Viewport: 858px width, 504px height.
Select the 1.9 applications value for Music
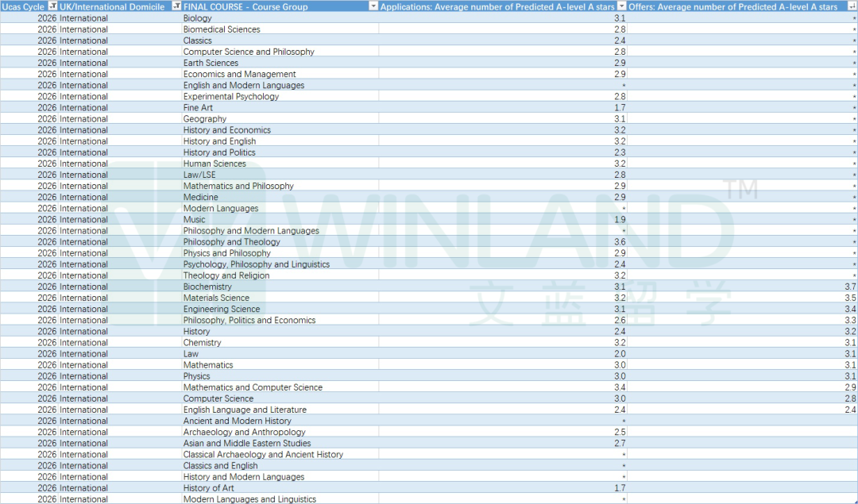620,219
